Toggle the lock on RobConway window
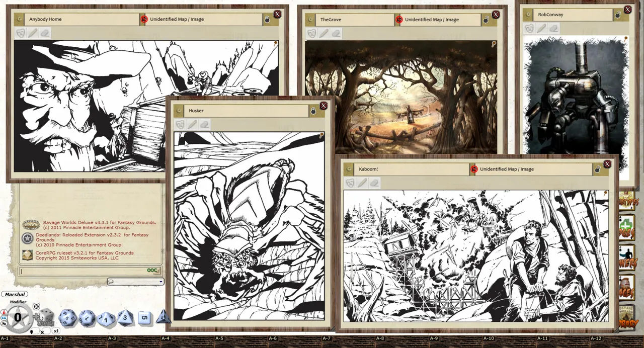 click(618, 15)
